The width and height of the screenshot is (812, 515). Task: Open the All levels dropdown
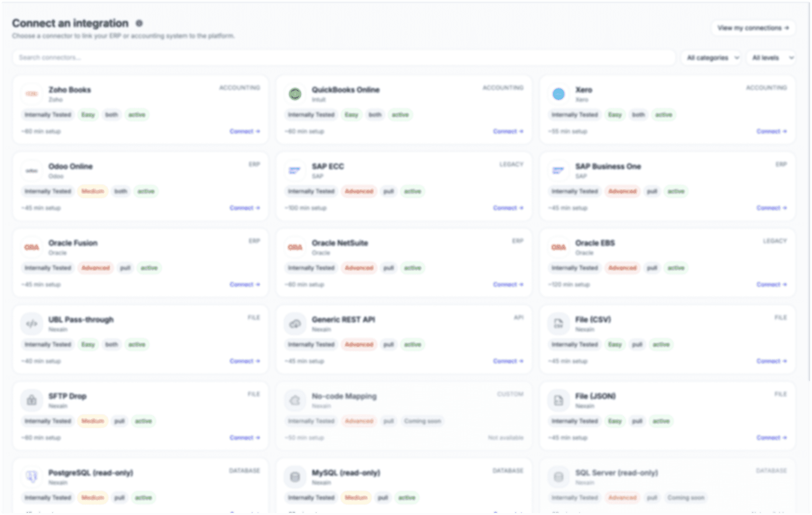(x=772, y=58)
